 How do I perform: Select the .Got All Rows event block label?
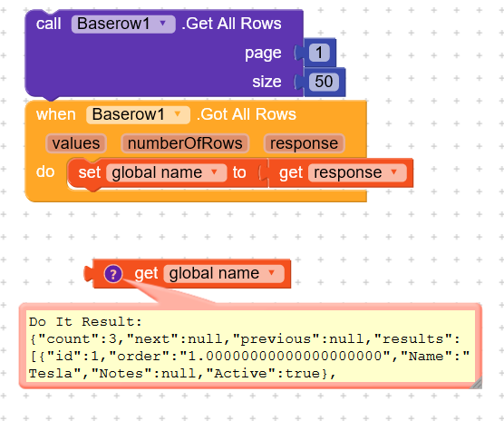pyautogui.click(x=247, y=114)
